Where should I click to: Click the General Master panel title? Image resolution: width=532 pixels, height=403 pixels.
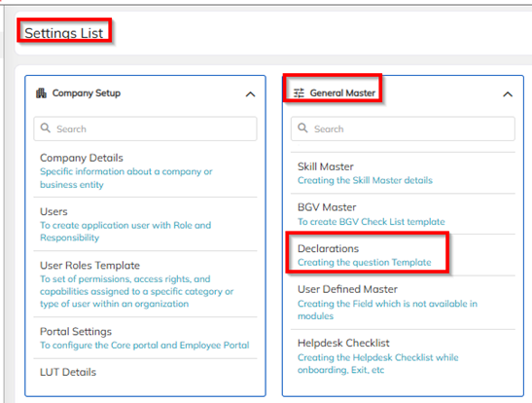342,93
